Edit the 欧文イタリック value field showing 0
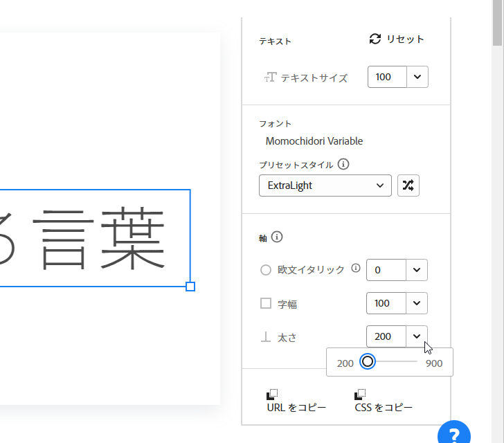Viewport: 504px width, 443px height. [386, 270]
